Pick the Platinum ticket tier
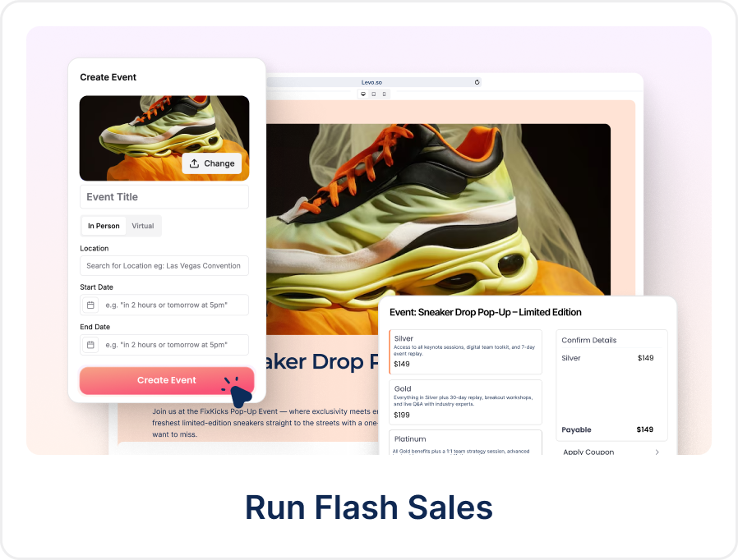Viewport: 738px width, 560px height. tap(465, 442)
